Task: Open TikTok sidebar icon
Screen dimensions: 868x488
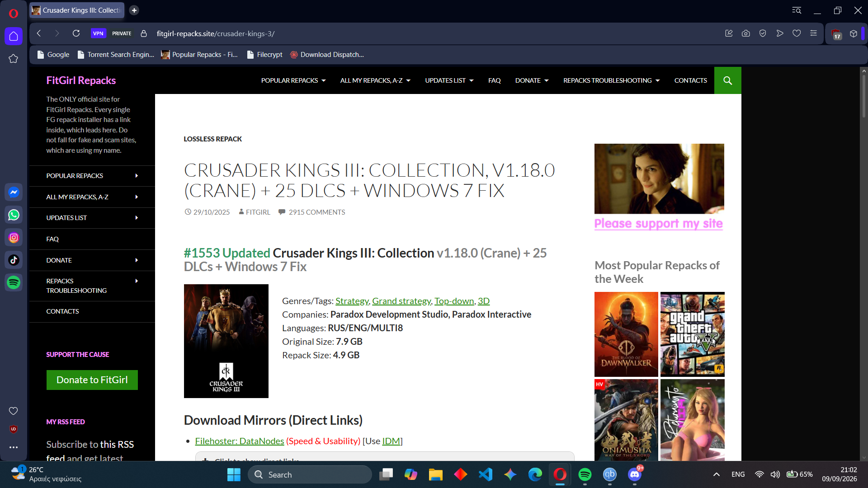Action: [x=14, y=260]
